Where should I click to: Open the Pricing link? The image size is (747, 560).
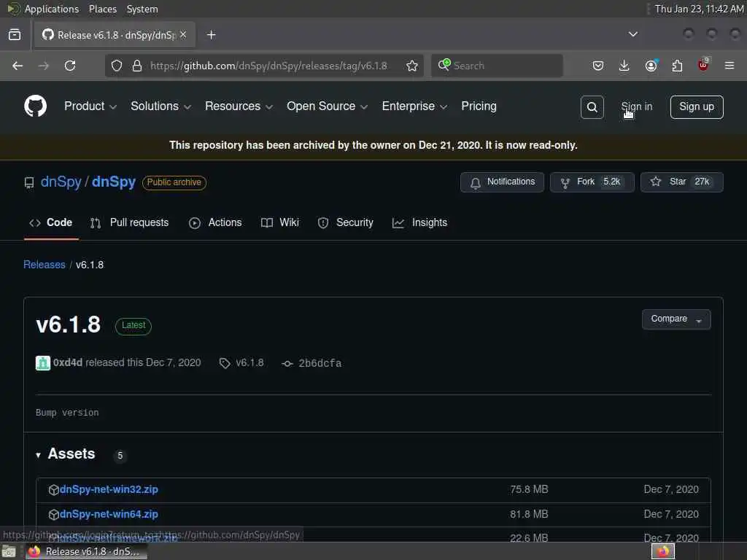click(x=479, y=106)
